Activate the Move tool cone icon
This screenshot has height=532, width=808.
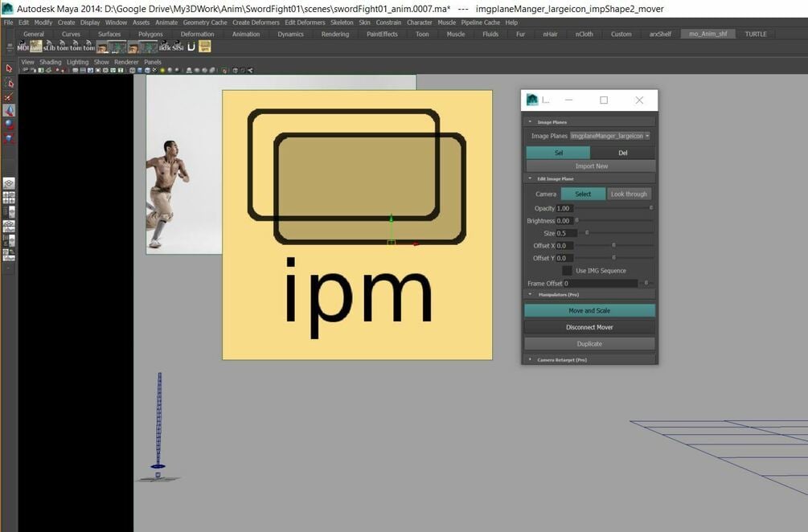[9, 110]
